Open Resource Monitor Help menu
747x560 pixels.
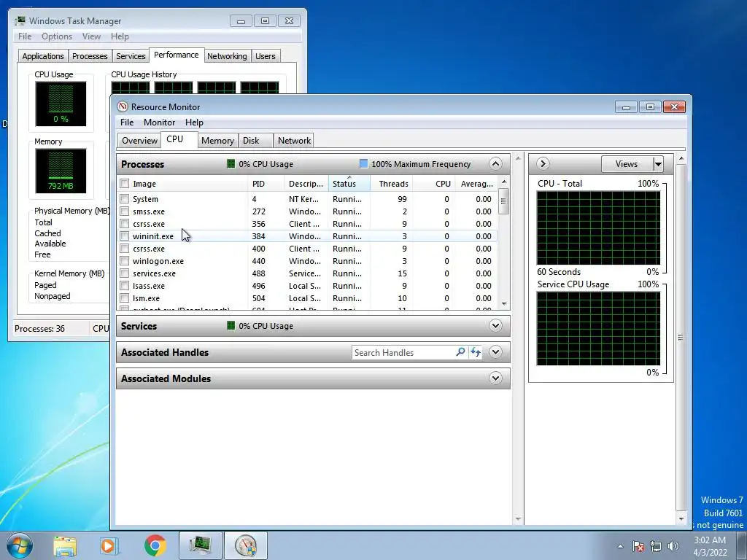coord(194,122)
